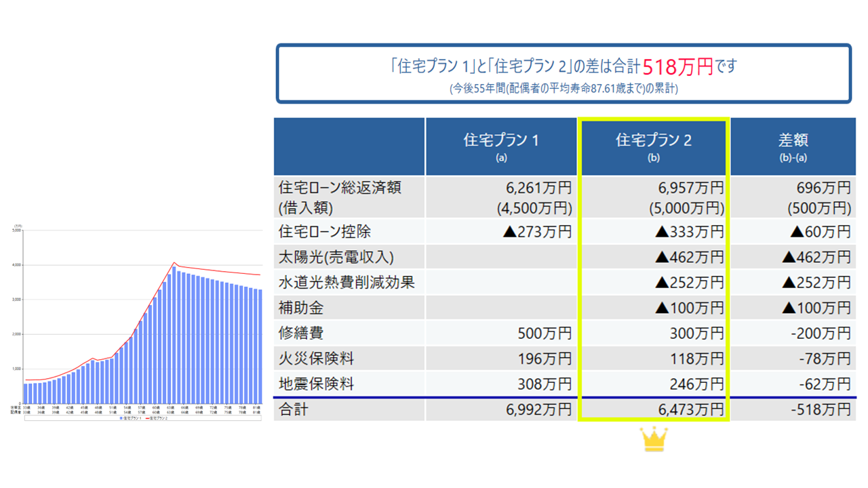Click the 住宅ローン控除 row label
The image size is (868, 488).
click(x=325, y=231)
